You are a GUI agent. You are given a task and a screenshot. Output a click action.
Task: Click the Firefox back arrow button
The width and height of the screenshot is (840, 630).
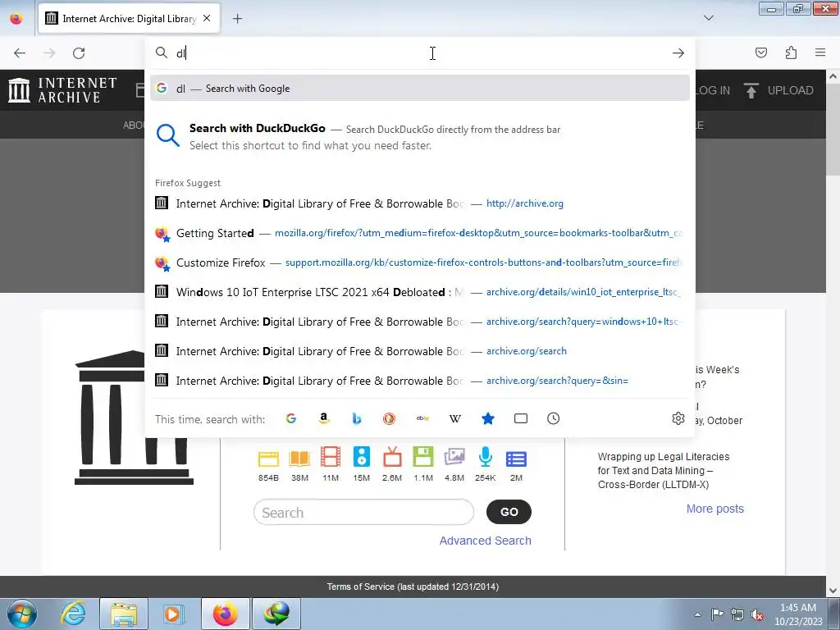pyautogui.click(x=20, y=53)
